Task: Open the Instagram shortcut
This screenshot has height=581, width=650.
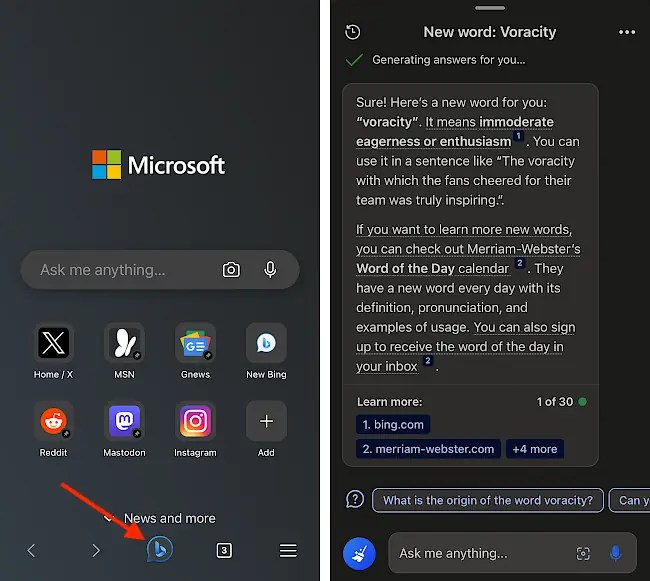Action: point(195,421)
